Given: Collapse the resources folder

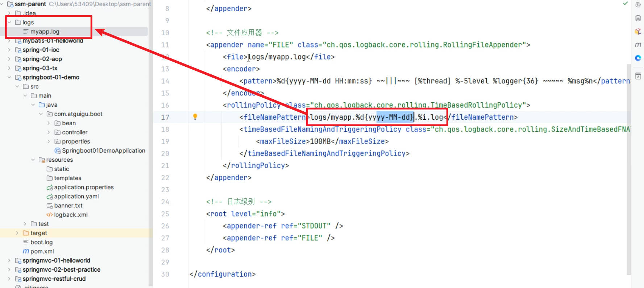Looking at the screenshot, I should (x=33, y=160).
